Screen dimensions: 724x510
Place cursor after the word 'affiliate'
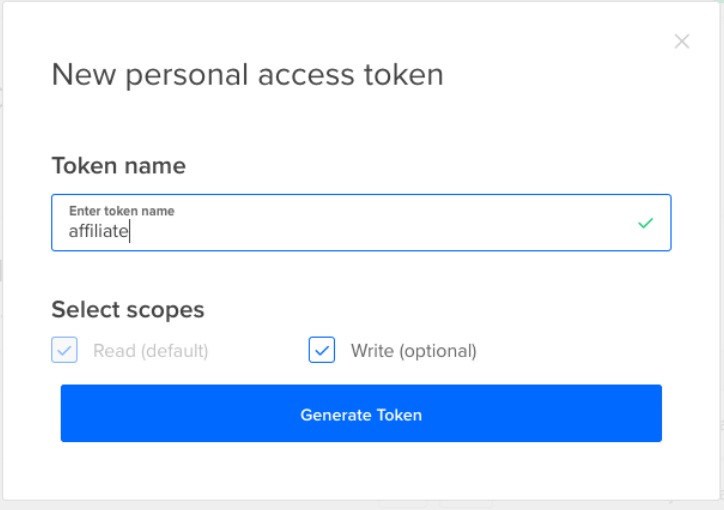click(131, 231)
